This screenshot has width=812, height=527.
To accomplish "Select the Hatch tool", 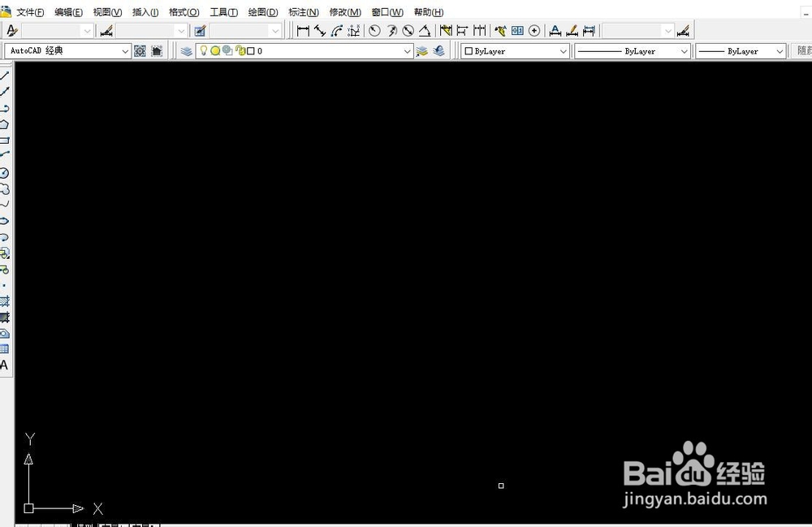I will (x=5, y=300).
